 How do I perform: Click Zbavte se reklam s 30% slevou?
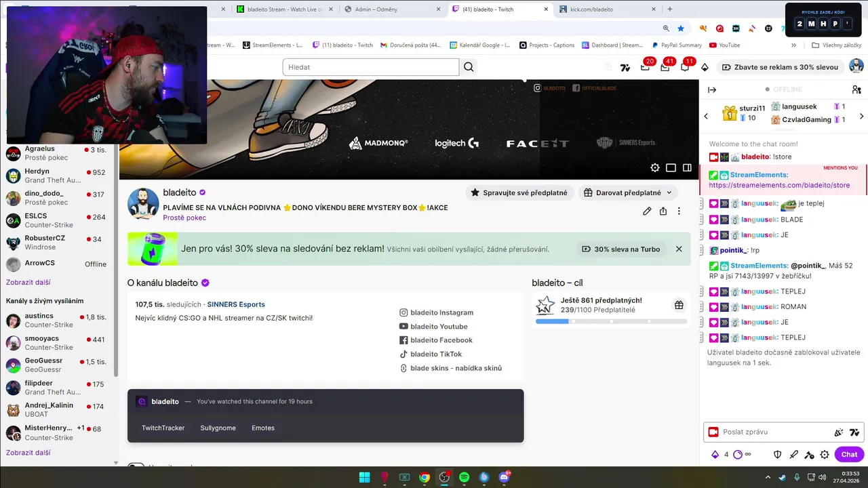780,67
